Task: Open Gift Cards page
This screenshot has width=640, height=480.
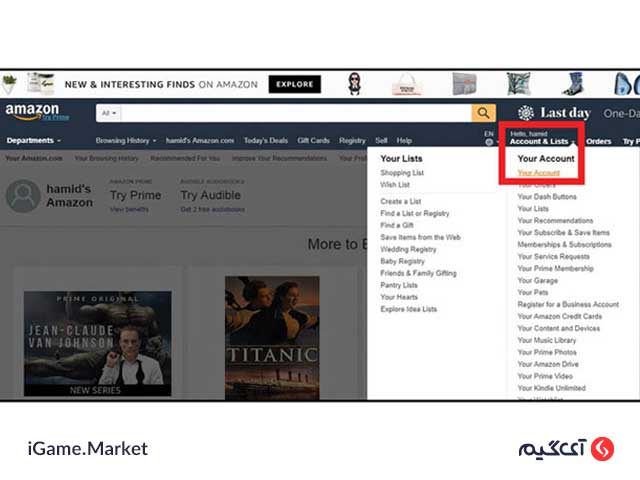Action: tap(313, 140)
